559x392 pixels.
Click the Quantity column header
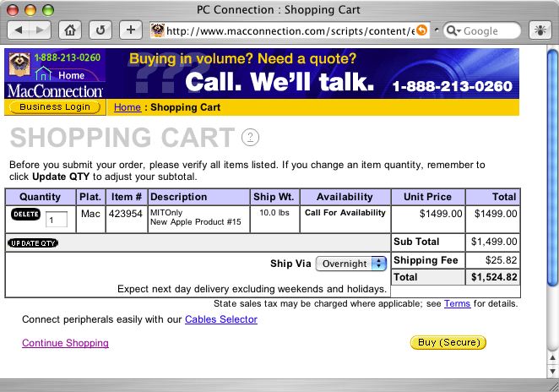[x=40, y=197]
